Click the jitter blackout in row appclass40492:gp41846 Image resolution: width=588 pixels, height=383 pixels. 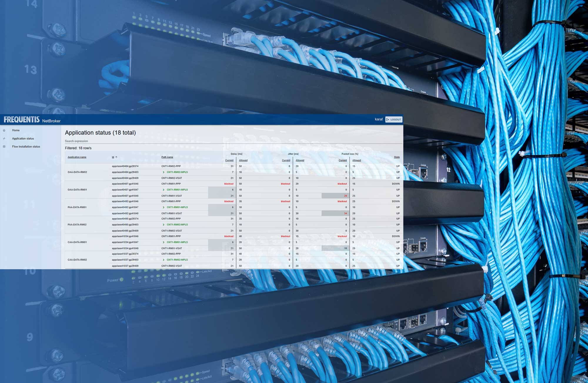pyautogui.click(x=285, y=201)
